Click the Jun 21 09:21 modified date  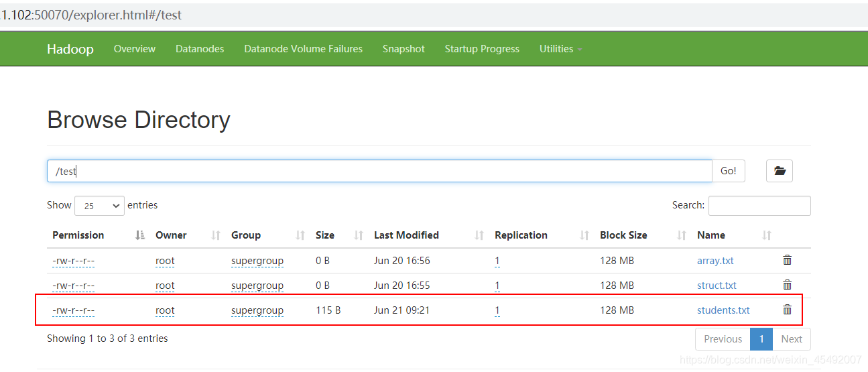click(x=401, y=310)
